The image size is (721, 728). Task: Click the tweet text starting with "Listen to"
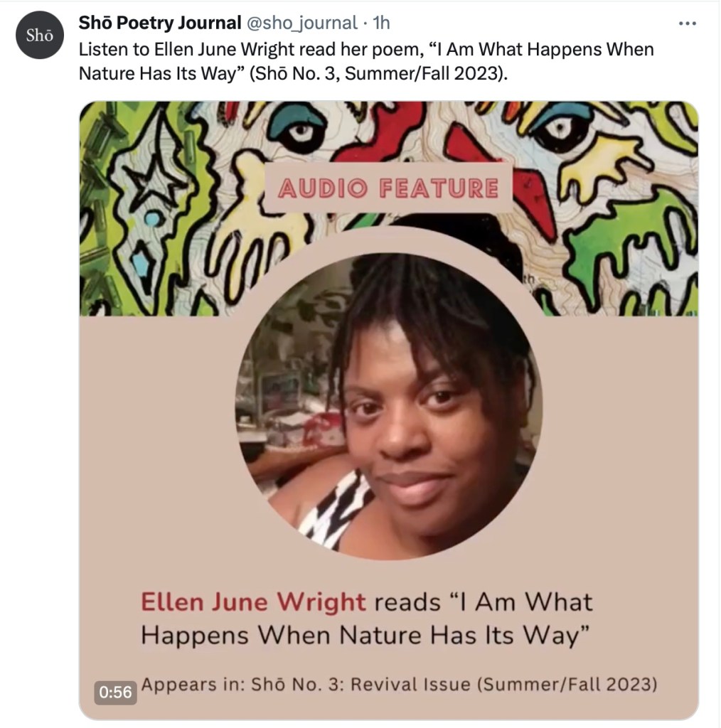click(x=365, y=61)
